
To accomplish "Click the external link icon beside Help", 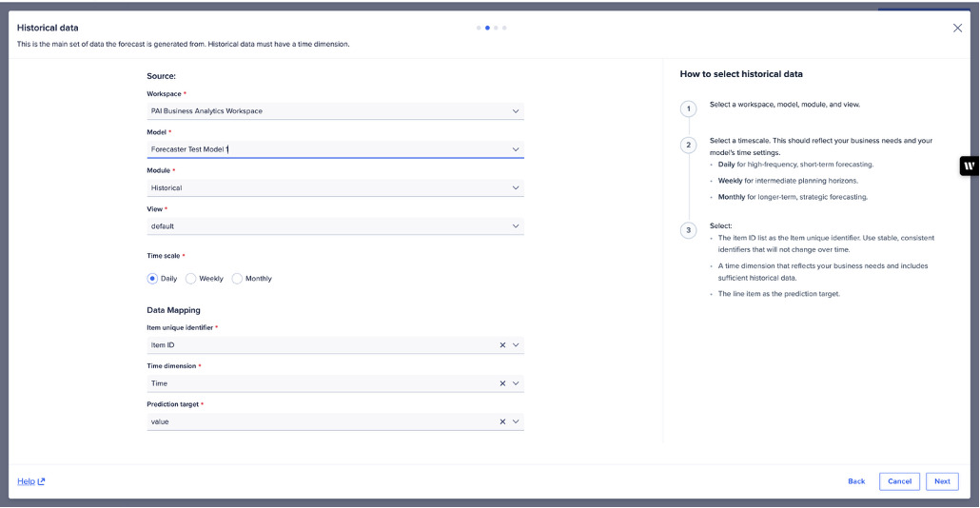I will coord(41,481).
